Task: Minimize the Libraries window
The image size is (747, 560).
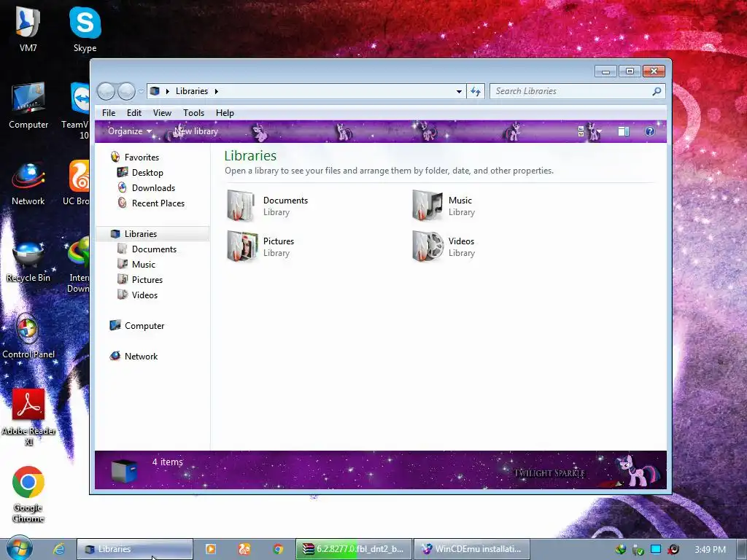Action: 605,71
